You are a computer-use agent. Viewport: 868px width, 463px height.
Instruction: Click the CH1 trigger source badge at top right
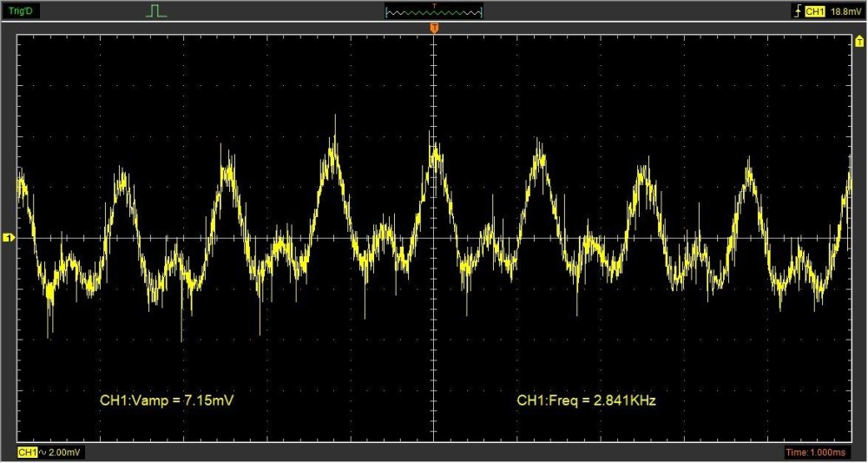click(x=814, y=11)
